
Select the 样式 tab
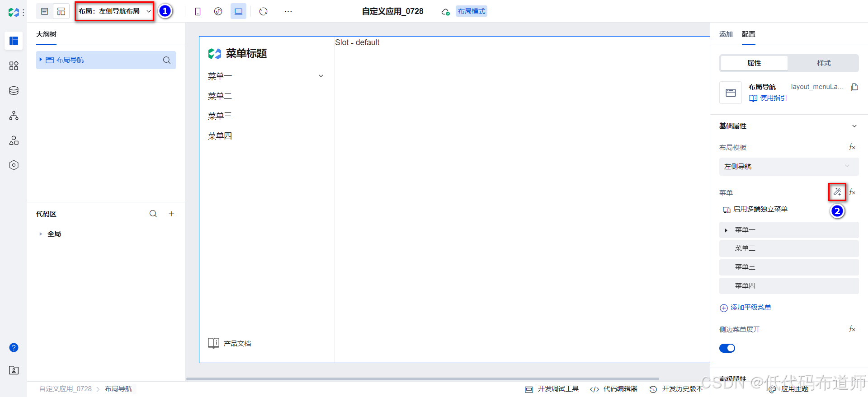tap(824, 63)
